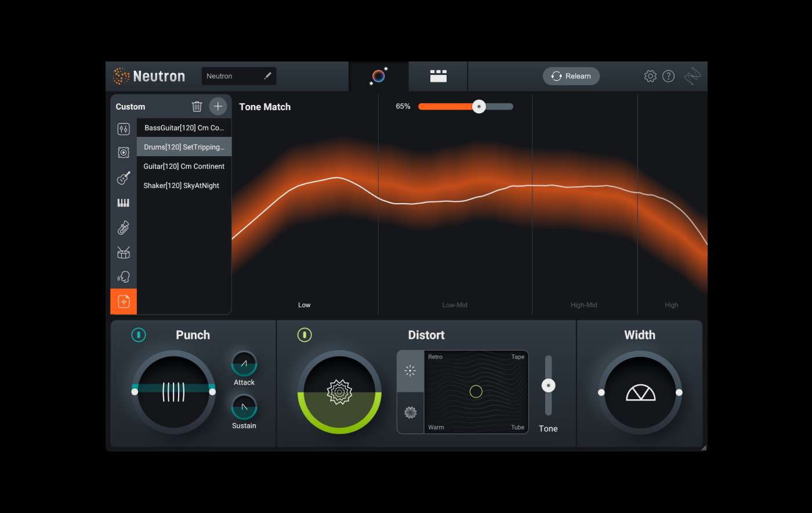The width and height of the screenshot is (812, 513).
Task: Adjust the vertical Tone slider handle
Action: (548, 385)
